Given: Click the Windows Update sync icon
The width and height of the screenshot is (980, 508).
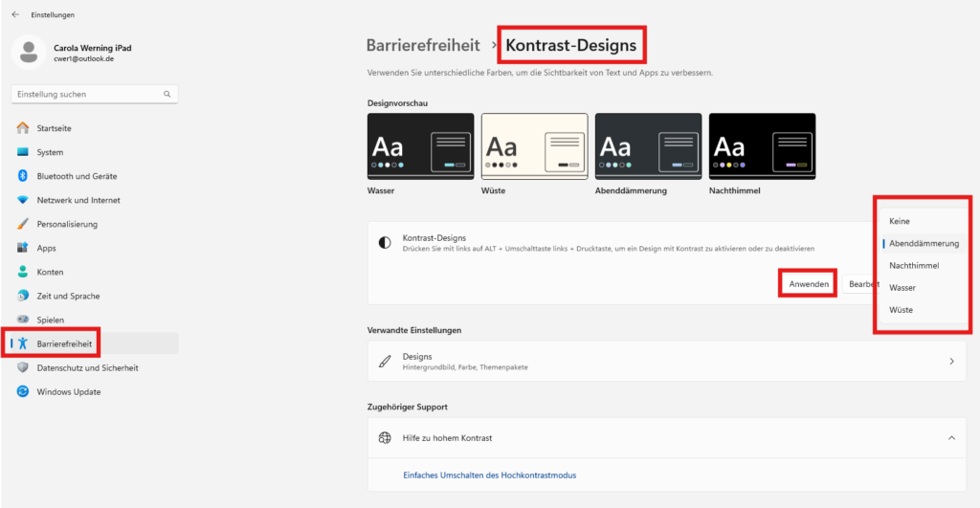Looking at the screenshot, I should point(23,391).
